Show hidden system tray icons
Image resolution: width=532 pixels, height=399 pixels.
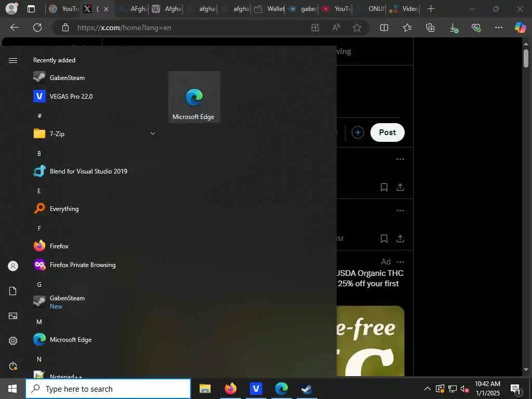point(428,389)
